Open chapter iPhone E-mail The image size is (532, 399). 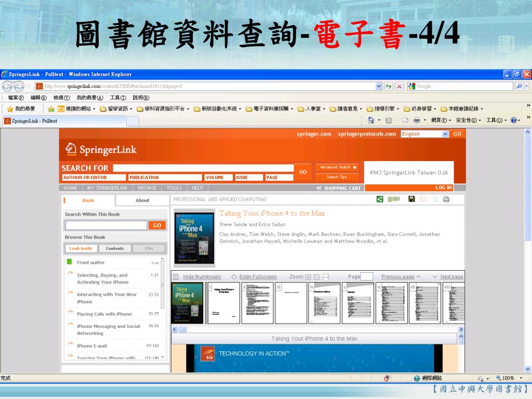91,346
